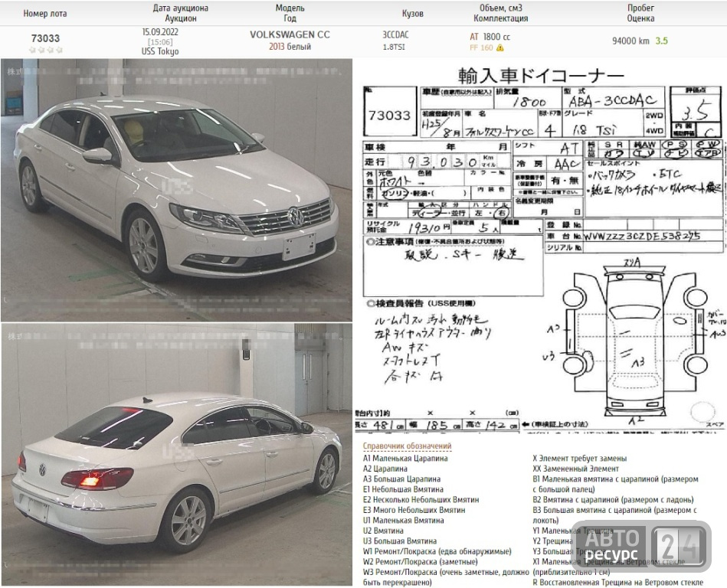This screenshot has height=588, width=727.
Task: Click the '2013 белый' year and color text
Action: [x=290, y=47]
